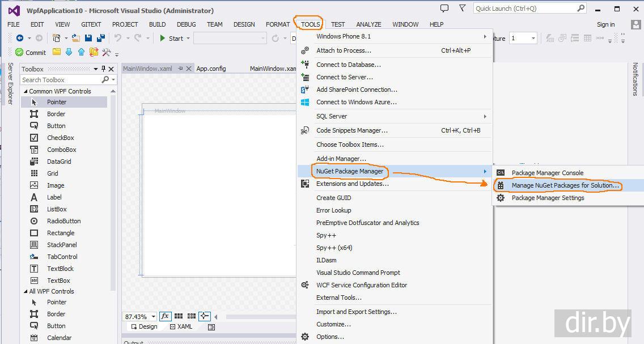Click the Quick Launch search box
The image size is (644, 344).
point(524,9)
